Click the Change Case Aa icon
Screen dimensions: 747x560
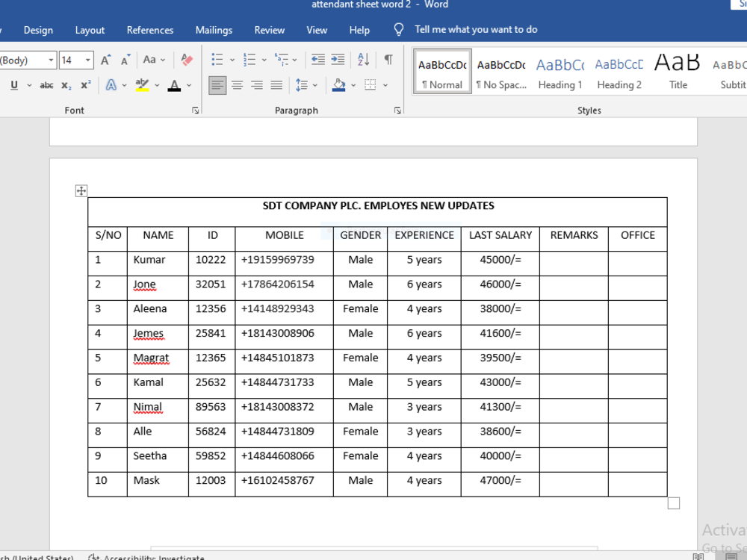tap(154, 60)
